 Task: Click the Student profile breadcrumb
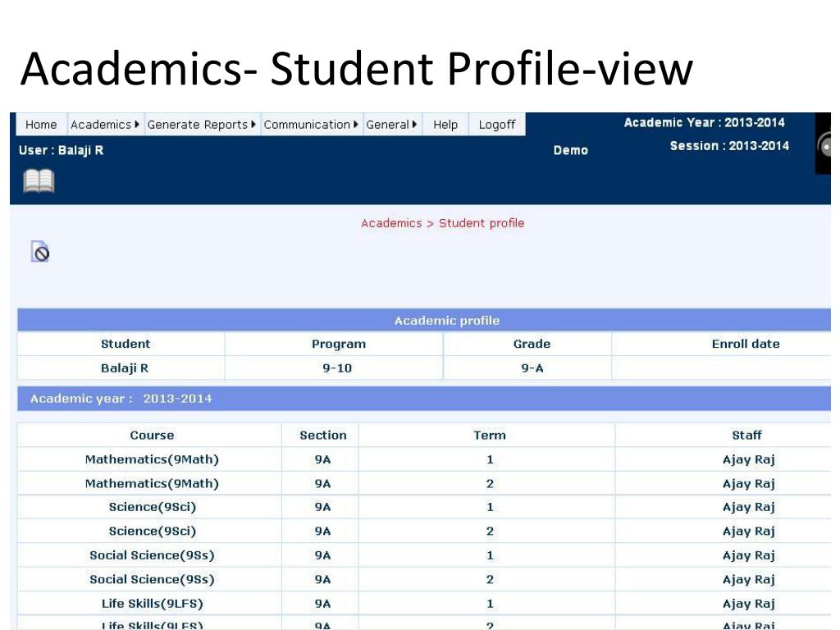tap(481, 223)
